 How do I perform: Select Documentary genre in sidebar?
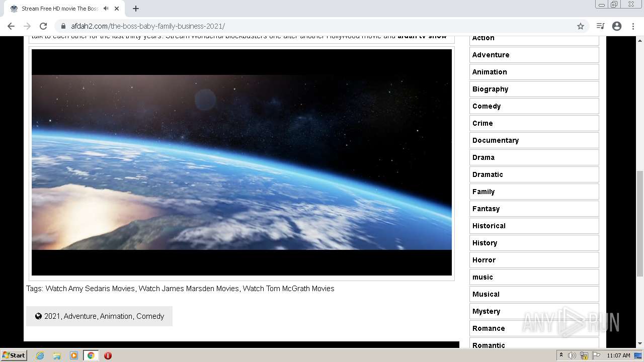click(x=534, y=140)
